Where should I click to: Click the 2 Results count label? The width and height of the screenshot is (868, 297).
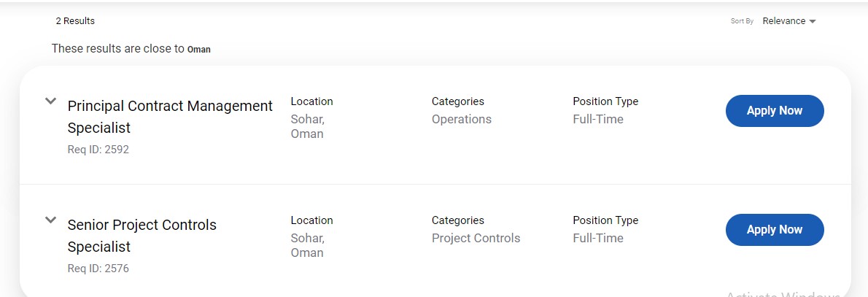[x=75, y=21]
